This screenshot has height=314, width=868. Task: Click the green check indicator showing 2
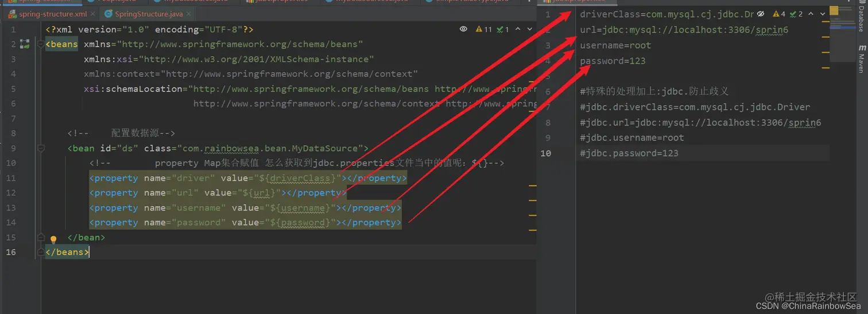[796, 14]
